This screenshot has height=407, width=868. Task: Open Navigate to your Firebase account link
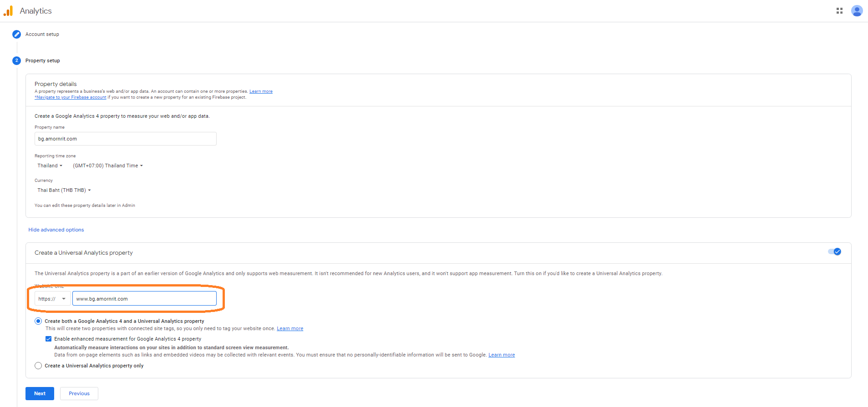71,97
